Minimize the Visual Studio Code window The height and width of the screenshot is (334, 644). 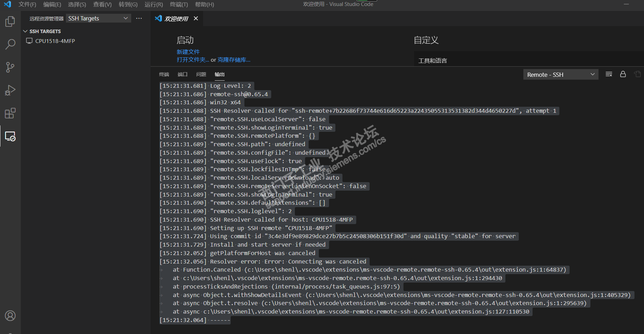(x=626, y=4)
